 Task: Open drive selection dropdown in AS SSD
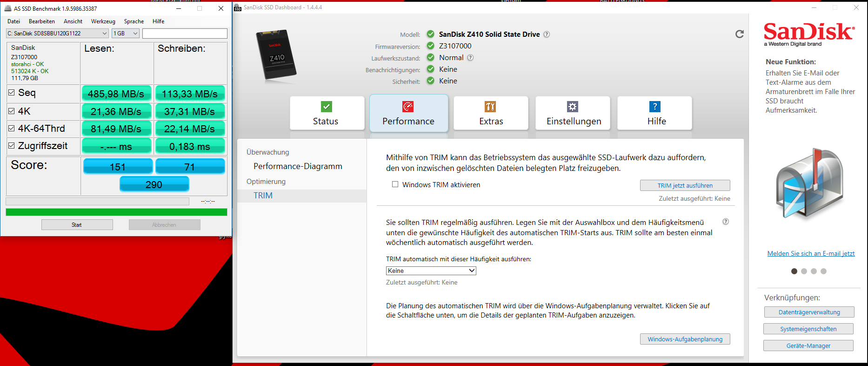[57, 34]
